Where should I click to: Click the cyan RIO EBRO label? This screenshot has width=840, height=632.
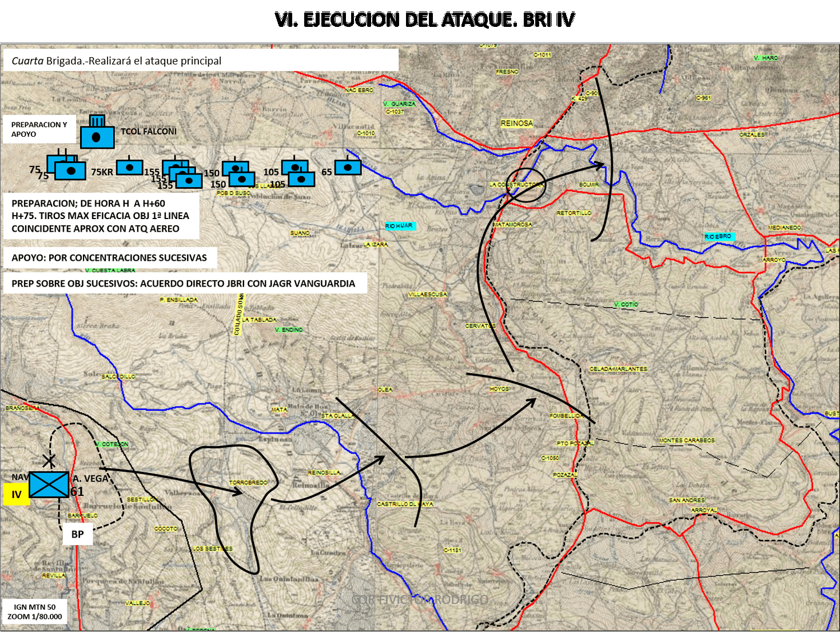click(x=718, y=236)
